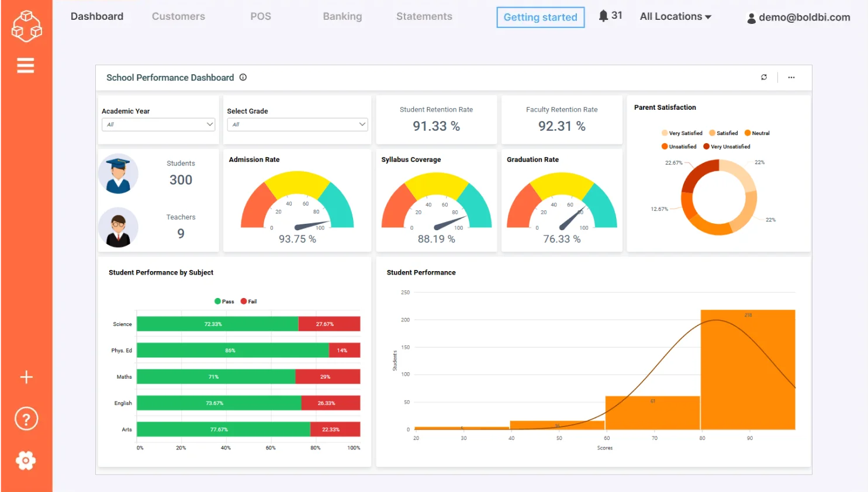The width and height of the screenshot is (868, 492).
Task: Switch to the Customers section
Action: pos(178,16)
